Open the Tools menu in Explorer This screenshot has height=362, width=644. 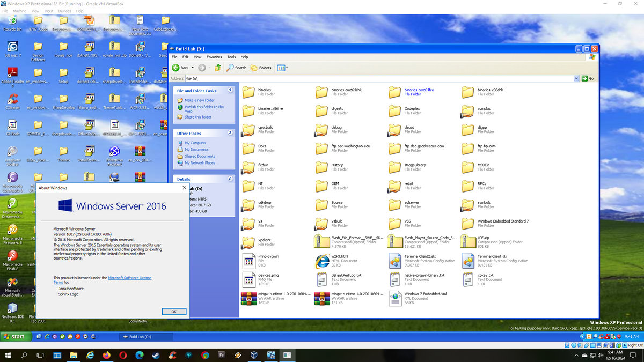[x=231, y=57]
